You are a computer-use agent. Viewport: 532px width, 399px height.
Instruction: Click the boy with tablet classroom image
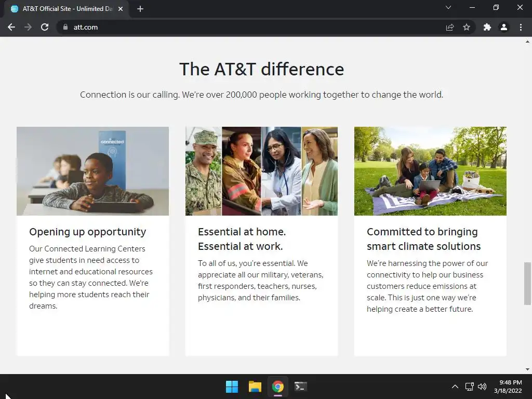point(92,171)
